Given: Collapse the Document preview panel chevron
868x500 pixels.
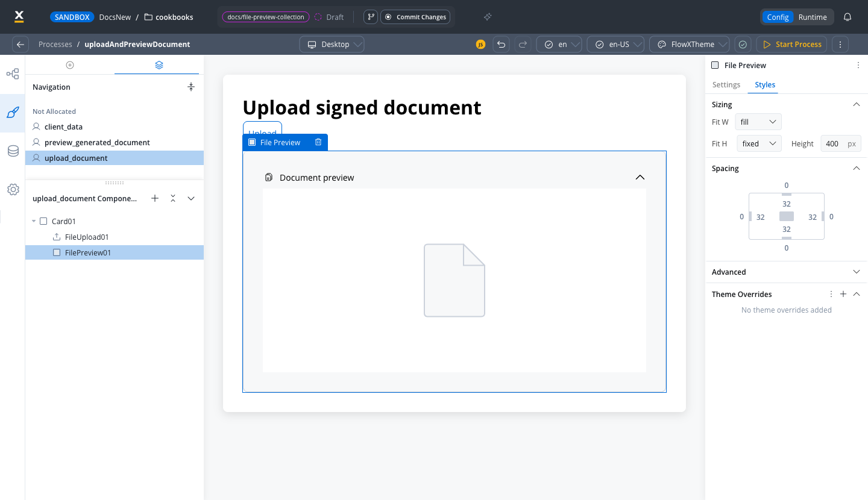Looking at the screenshot, I should (x=640, y=177).
